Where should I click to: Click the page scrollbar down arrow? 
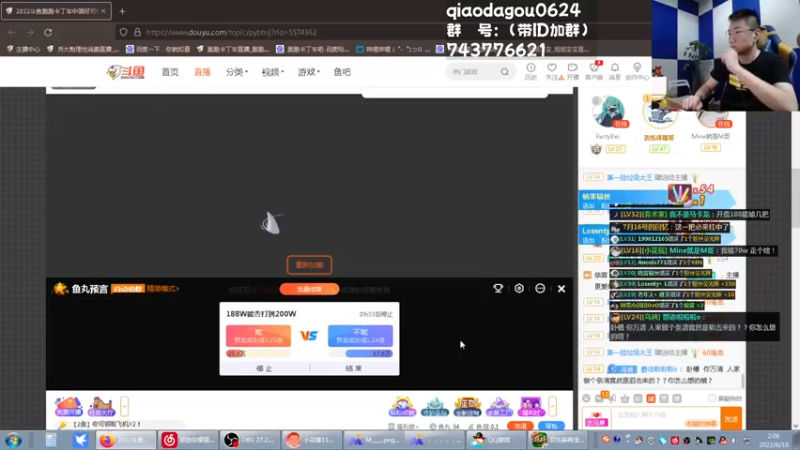point(795,426)
